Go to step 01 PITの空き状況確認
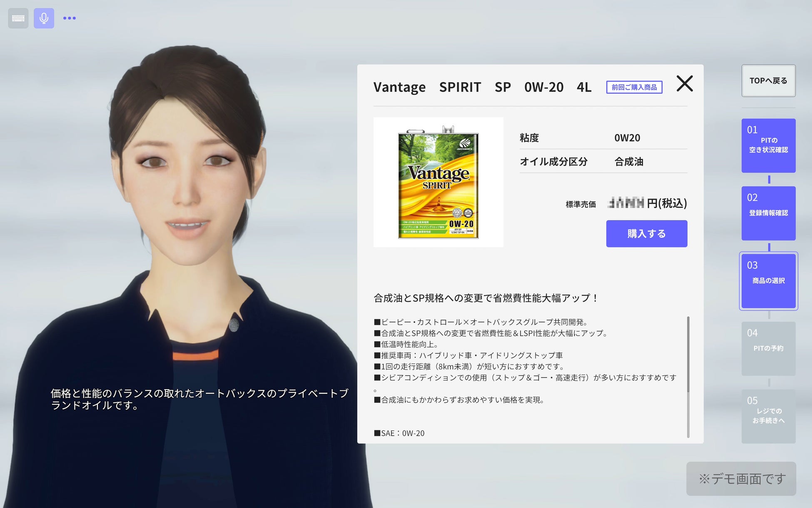 tap(768, 145)
